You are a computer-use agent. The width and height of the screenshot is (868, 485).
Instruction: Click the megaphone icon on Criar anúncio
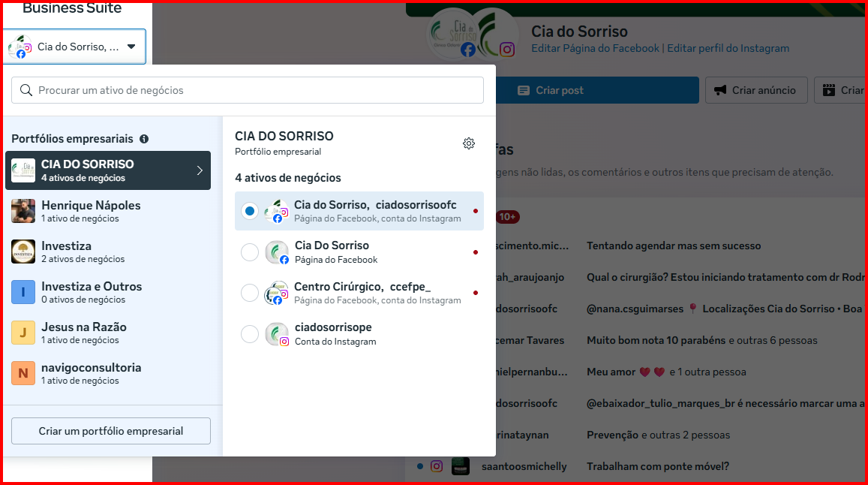[x=720, y=90]
